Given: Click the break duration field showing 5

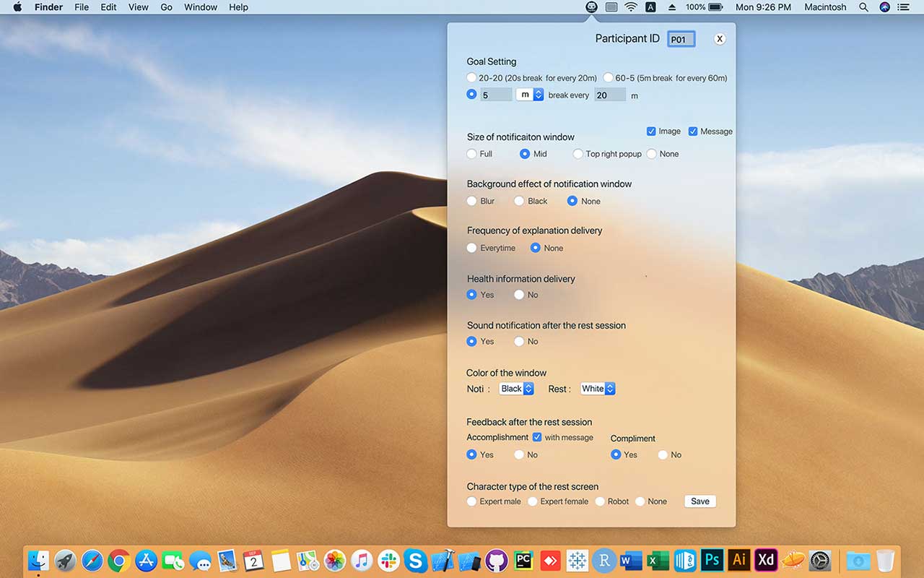Looking at the screenshot, I should point(497,95).
